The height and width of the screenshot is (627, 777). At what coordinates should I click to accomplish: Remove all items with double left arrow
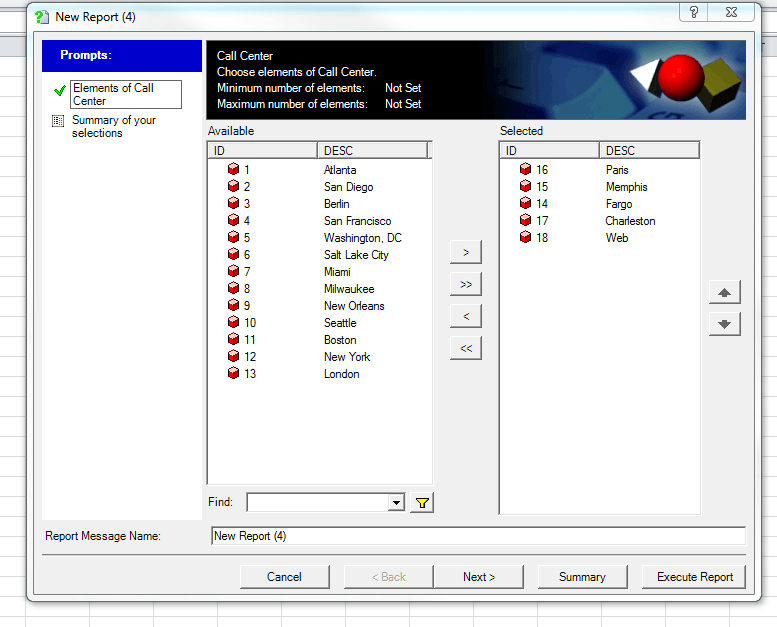(x=465, y=348)
